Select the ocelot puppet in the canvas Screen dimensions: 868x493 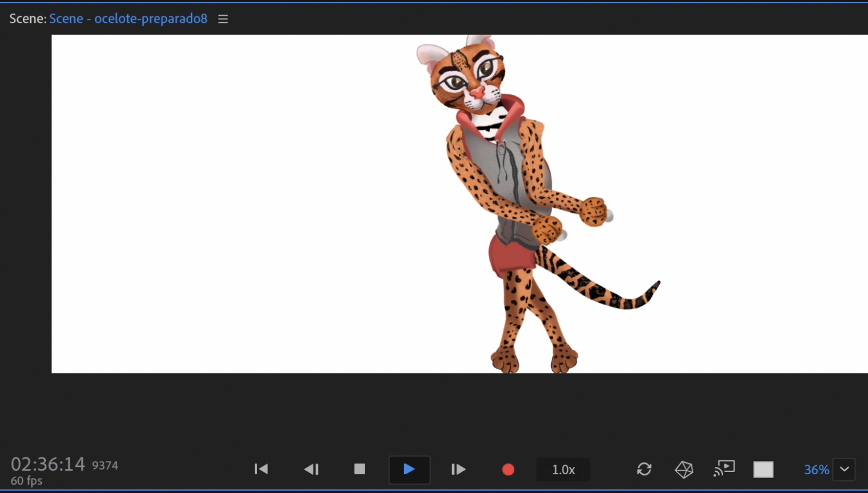[x=513, y=181]
